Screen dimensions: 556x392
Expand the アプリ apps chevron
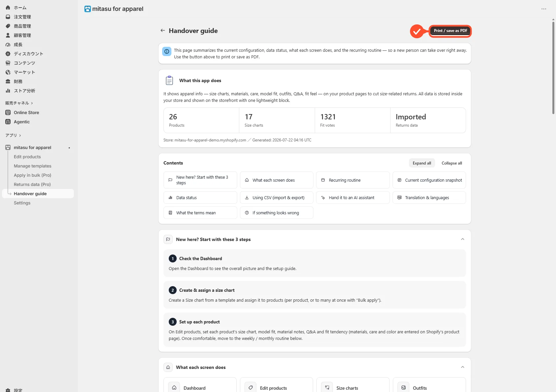point(20,136)
